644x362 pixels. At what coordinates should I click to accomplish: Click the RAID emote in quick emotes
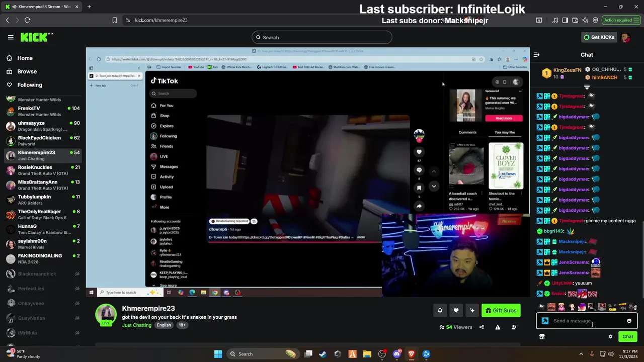[x=612, y=307]
